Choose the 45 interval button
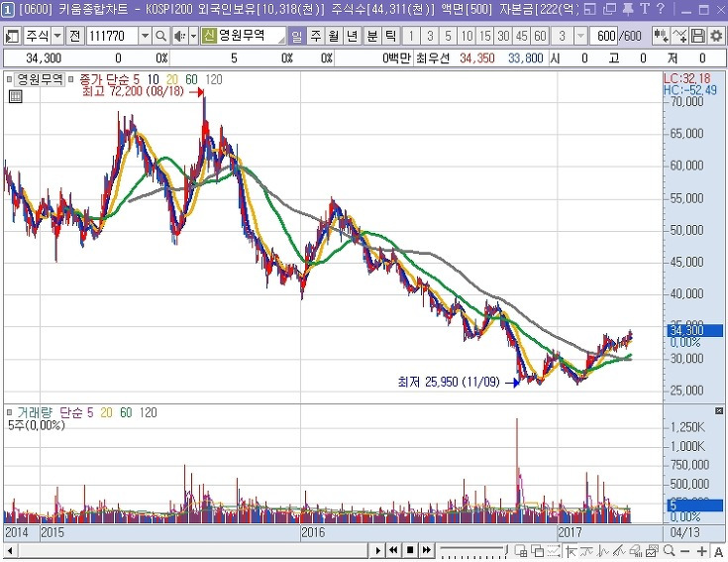 [x=521, y=36]
